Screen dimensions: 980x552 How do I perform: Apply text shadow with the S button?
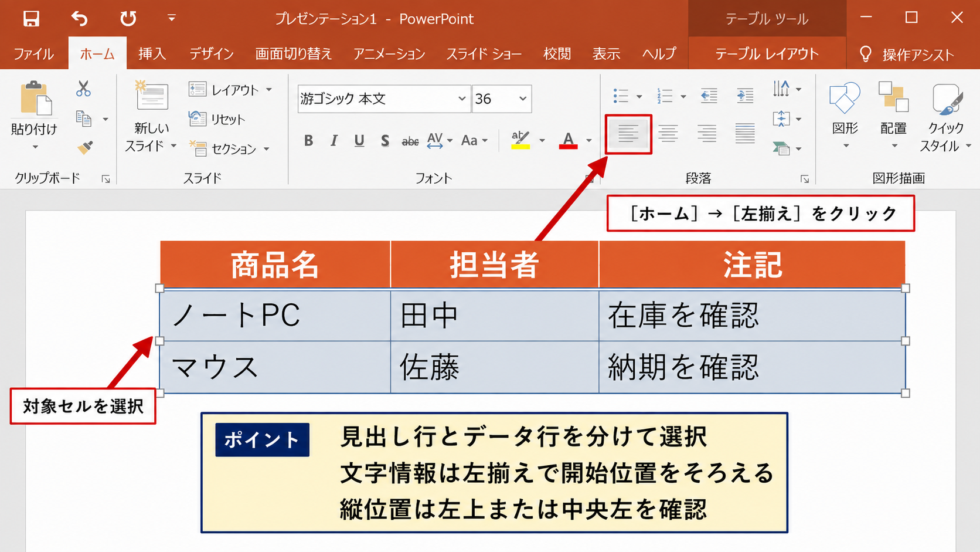(x=384, y=140)
